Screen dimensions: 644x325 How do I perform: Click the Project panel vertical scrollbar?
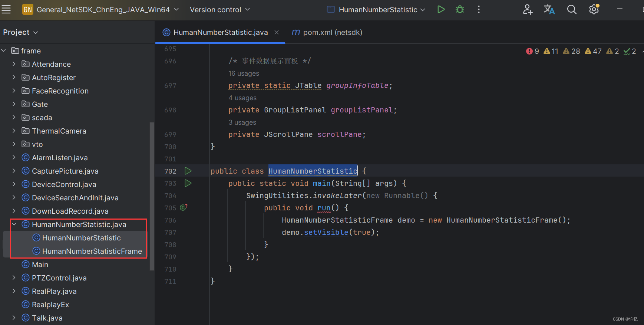(x=151, y=196)
